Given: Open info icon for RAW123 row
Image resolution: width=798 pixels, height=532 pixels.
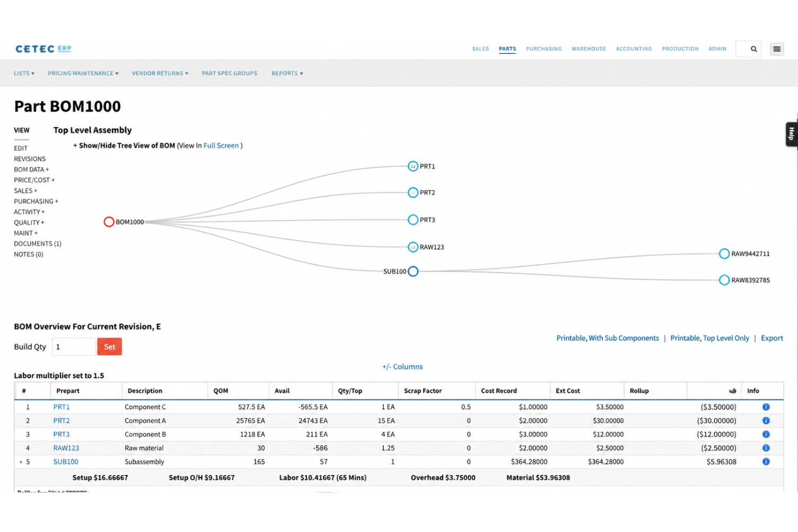Looking at the screenshot, I should point(766,448).
